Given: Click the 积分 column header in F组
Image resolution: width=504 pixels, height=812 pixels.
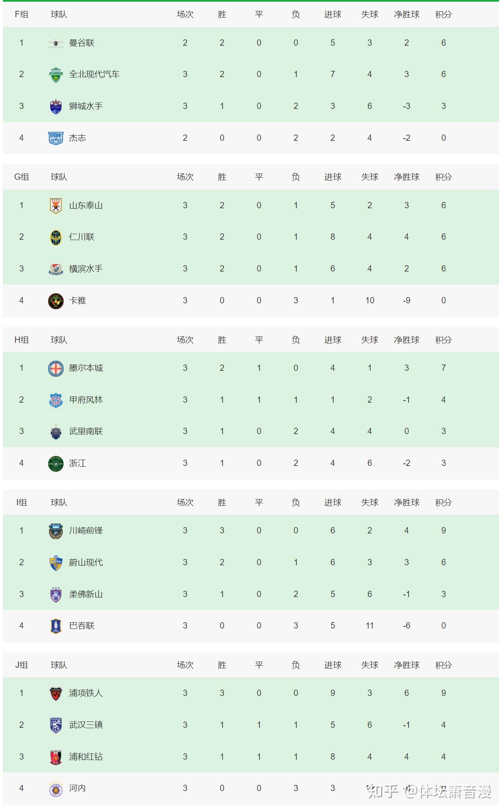Looking at the screenshot, I should point(443,15).
